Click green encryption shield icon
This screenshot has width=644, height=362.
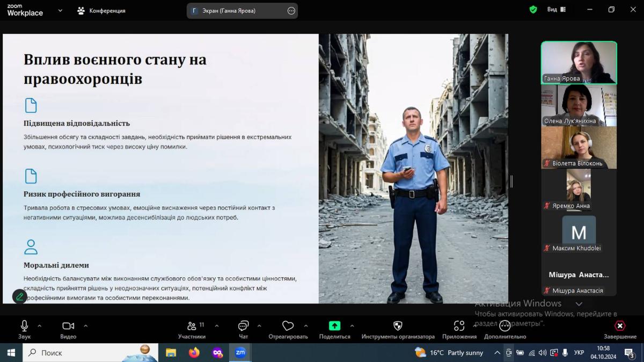coord(533,9)
